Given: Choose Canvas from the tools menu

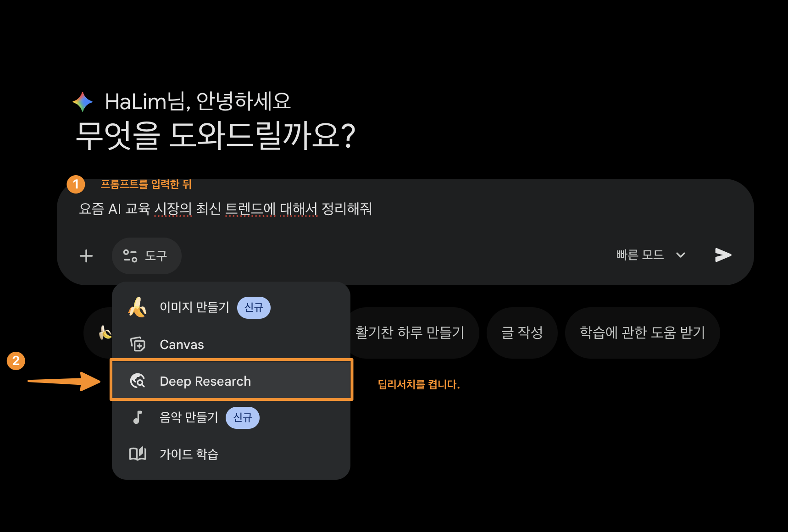Looking at the screenshot, I should (x=181, y=344).
